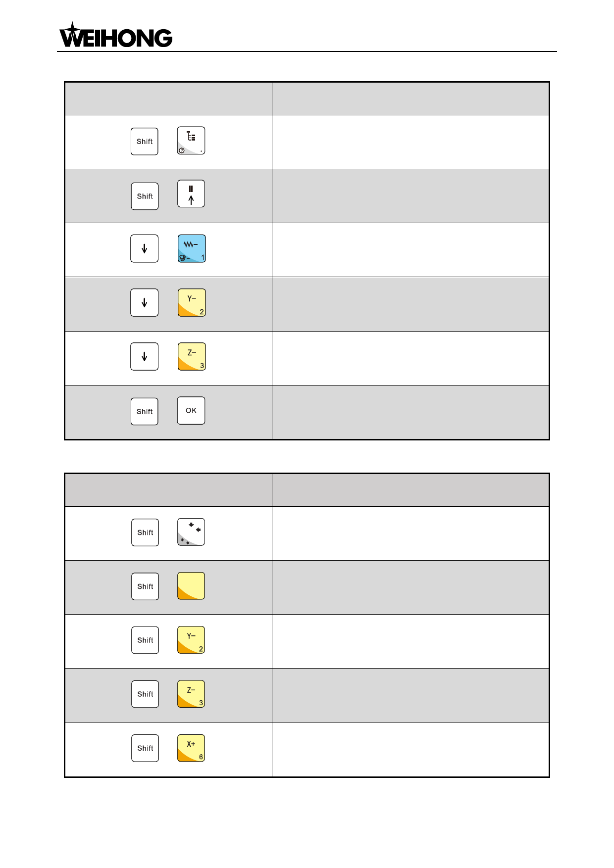Screen dimensions: 614x868
Task: Click the OK key icon
Action: 191,411
